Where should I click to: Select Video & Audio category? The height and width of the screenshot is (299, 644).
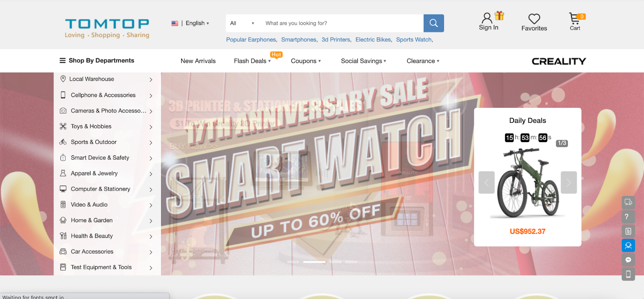click(x=89, y=204)
